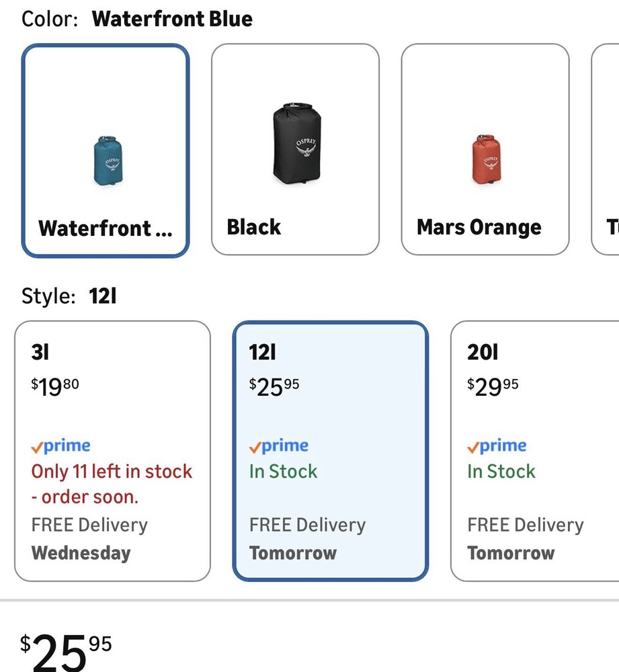619x672 pixels.
Task: Tap "FREE Delivery Wednesday" text
Action: pos(89,539)
